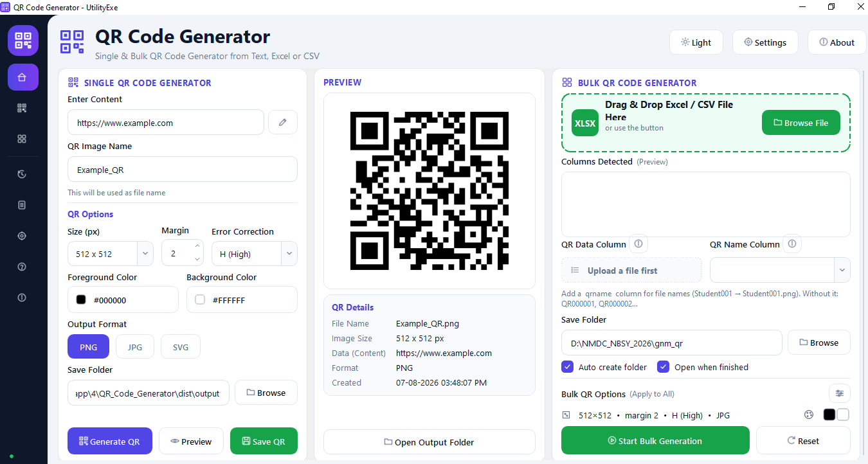Click the grid icon beside Bulk QR Code Generator heading

tap(567, 82)
